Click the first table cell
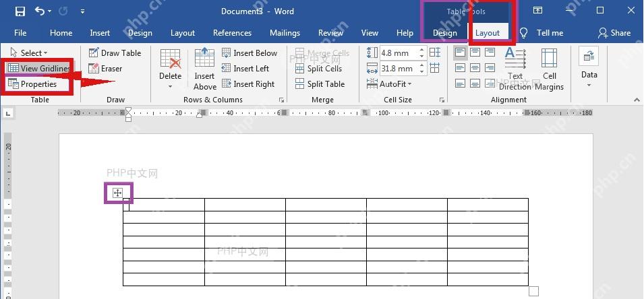Viewport: 644px width, 299px height. coord(164,205)
